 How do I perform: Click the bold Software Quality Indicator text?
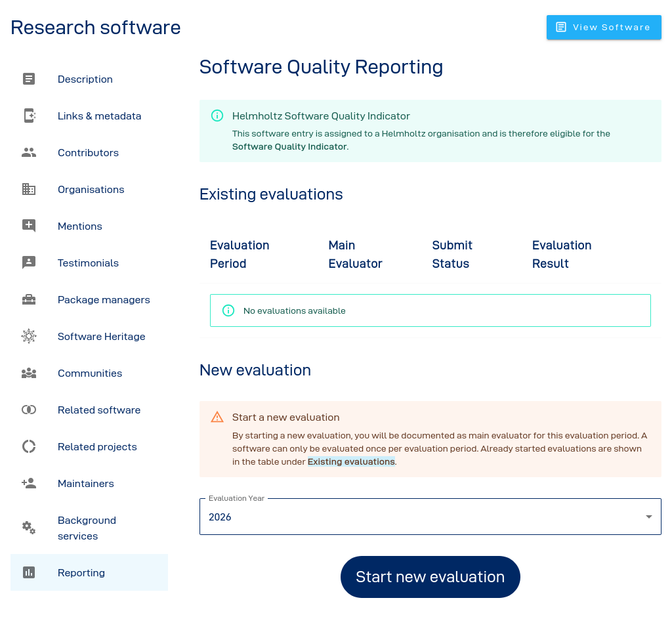pos(289,146)
